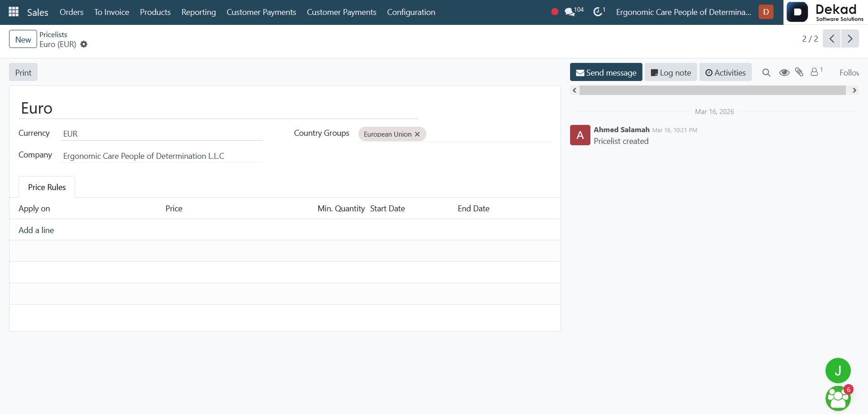Click the red recording status dot
The width and height of the screenshot is (868, 414).
555,12
